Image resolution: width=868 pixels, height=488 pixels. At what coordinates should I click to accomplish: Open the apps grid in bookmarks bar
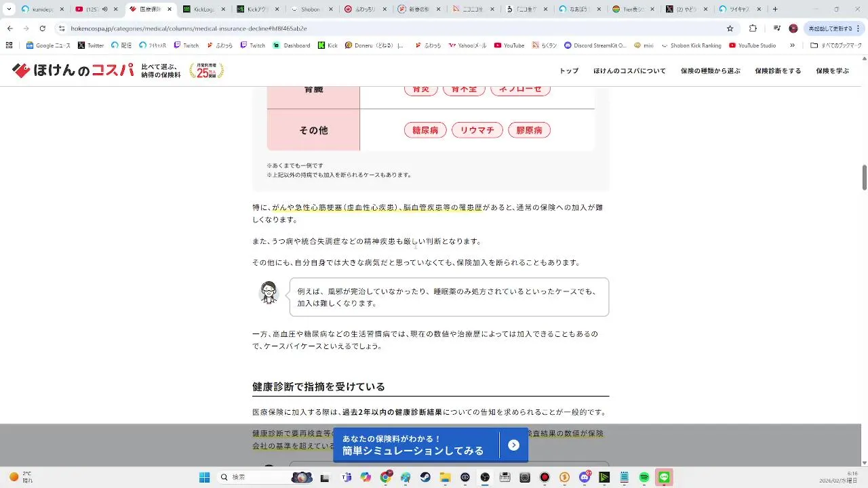pyautogui.click(x=9, y=45)
